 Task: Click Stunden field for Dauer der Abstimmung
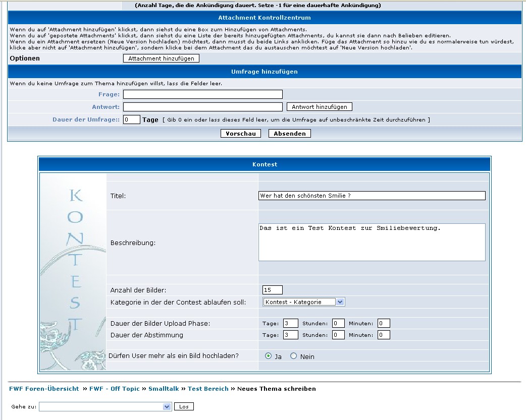[338, 335]
